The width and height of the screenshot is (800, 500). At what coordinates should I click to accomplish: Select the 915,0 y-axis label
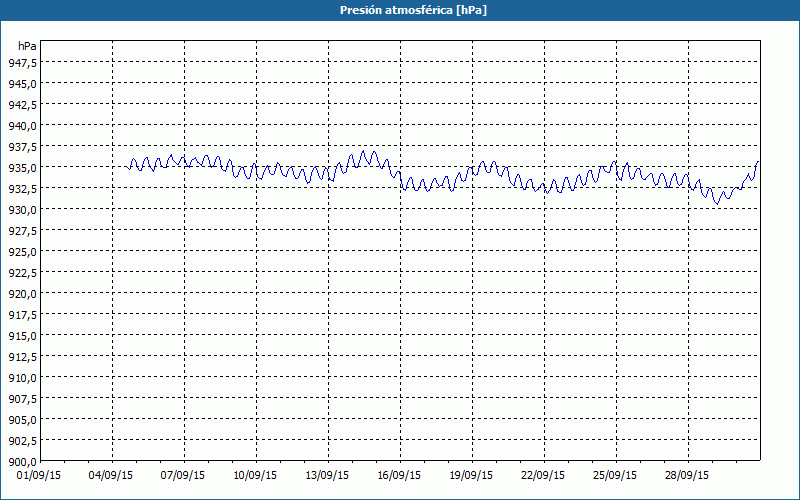[22, 336]
